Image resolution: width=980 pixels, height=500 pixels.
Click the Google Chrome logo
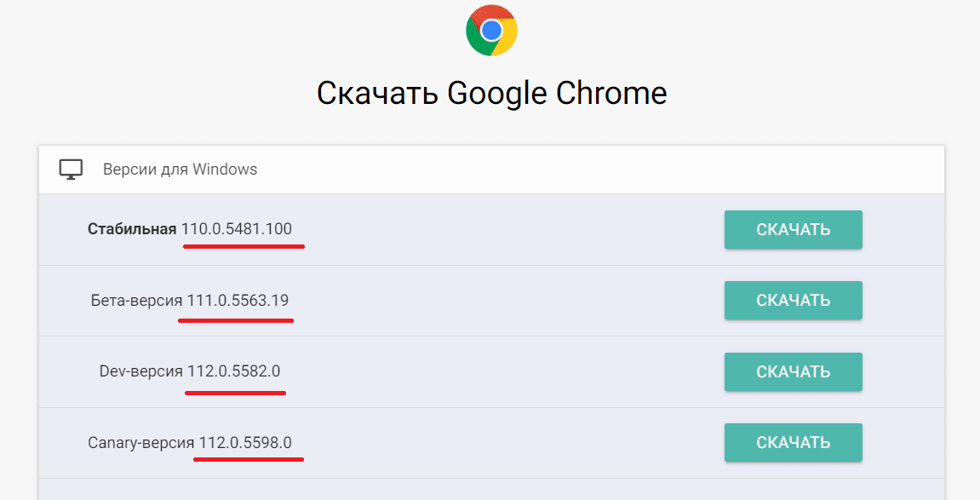pos(491,31)
